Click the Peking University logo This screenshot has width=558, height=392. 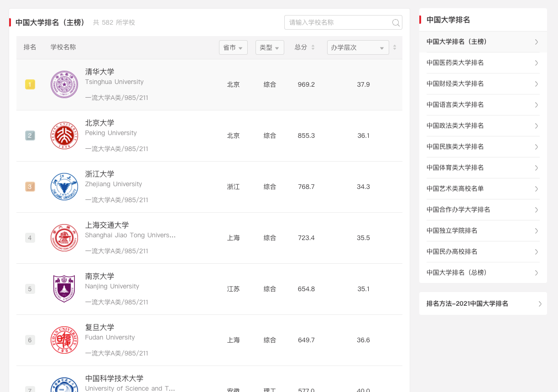click(64, 136)
